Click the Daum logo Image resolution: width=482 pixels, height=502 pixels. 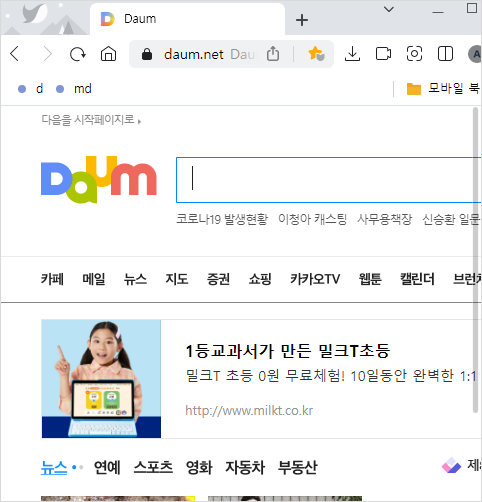(99, 179)
